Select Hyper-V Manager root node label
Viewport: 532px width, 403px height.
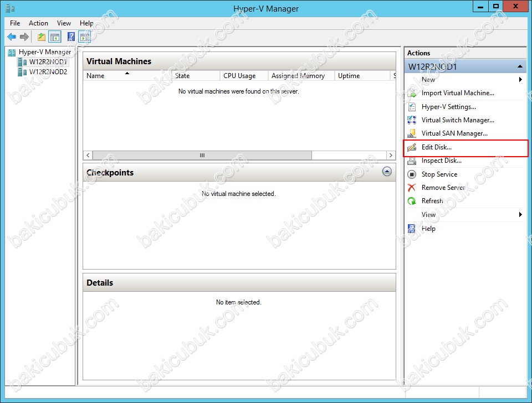pyautogui.click(x=45, y=52)
